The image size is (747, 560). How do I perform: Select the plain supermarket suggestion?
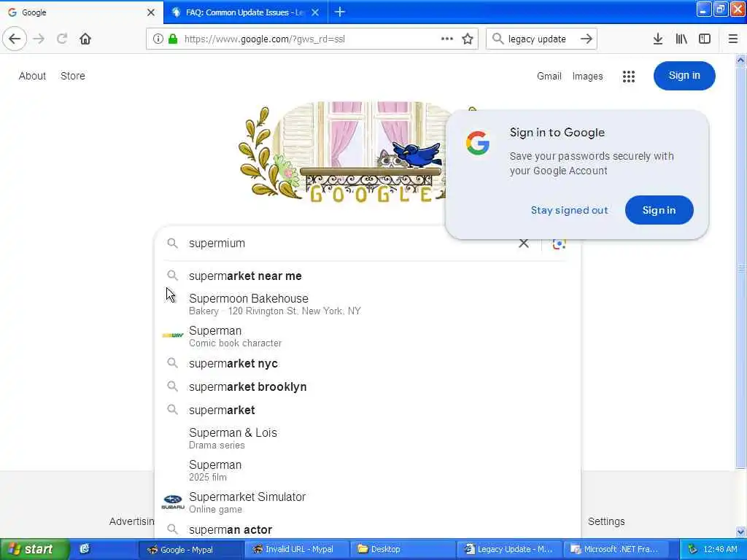tap(368, 411)
